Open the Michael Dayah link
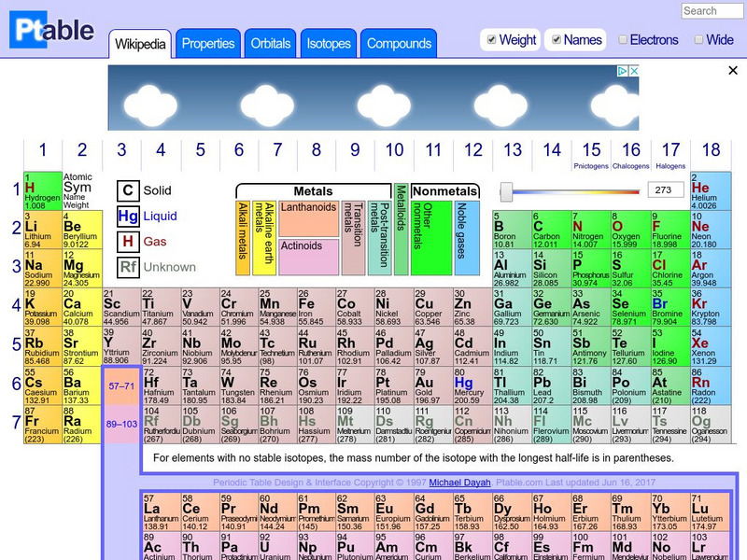747x560 pixels. pos(456,483)
